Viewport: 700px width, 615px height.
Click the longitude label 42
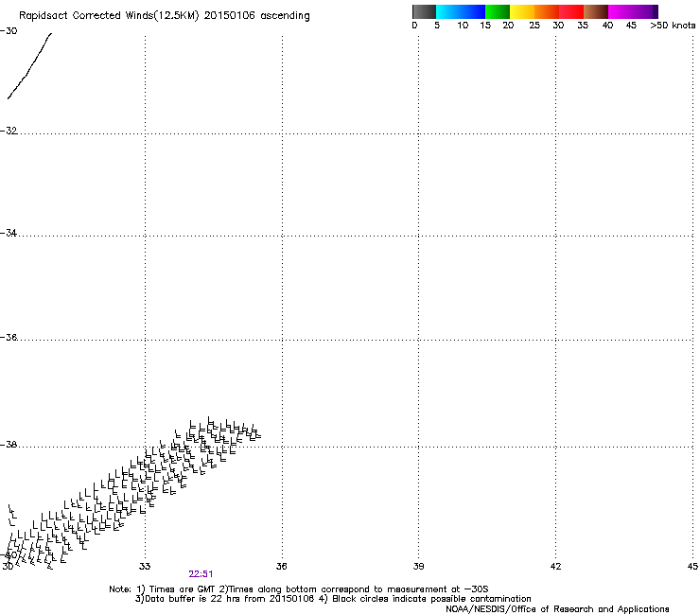coord(555,567)
